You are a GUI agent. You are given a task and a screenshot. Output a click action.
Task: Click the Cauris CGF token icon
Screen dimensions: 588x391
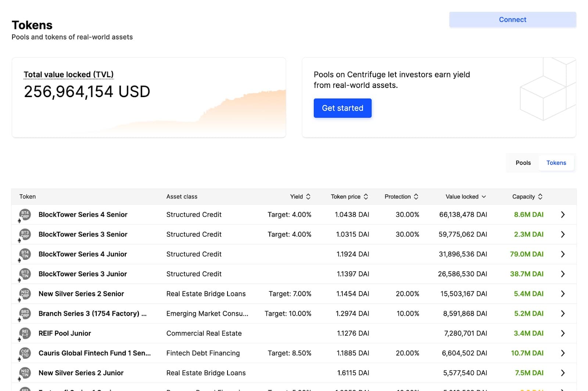click(25, 353)
